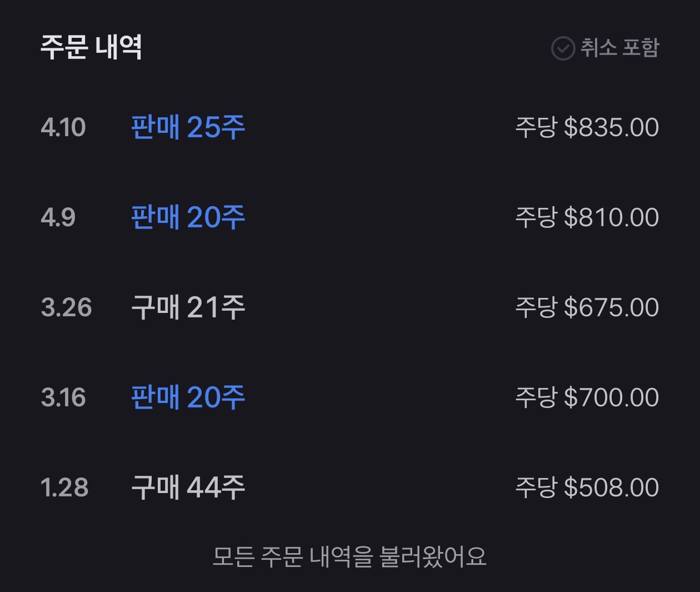The height and width of the screenshot is (592, 700).
Task: Open the 구매 21주 buy order
Action: (188, 307)
